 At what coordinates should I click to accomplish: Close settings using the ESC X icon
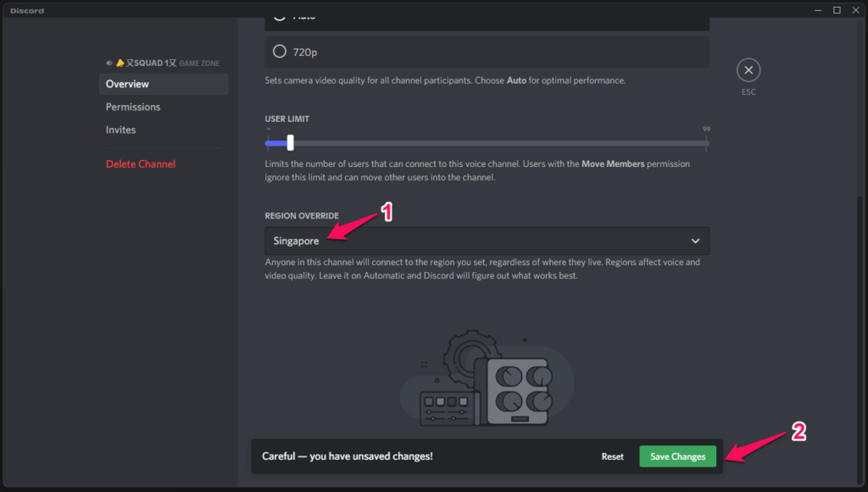point(748,70)
